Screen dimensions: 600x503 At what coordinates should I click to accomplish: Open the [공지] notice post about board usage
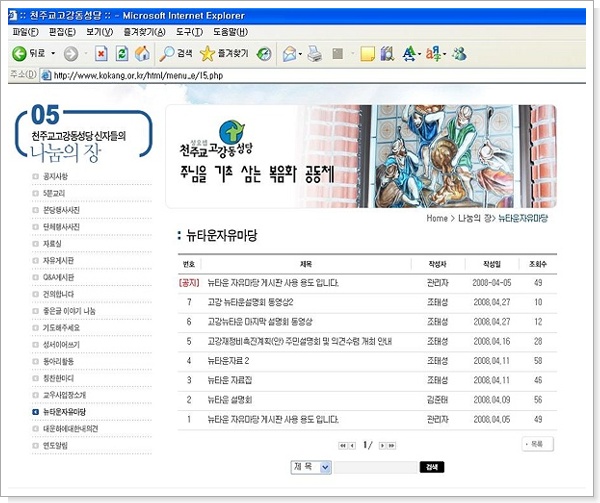273,283
